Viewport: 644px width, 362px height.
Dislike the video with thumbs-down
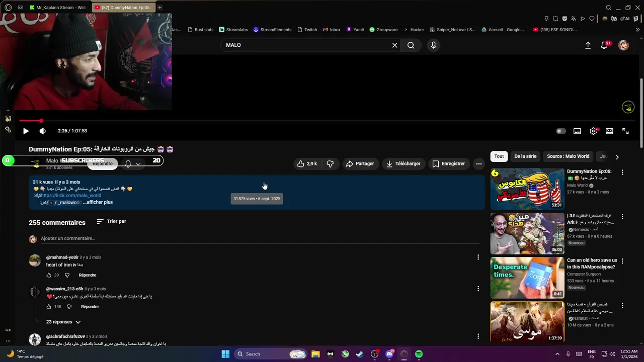click(x=330, y=164)
